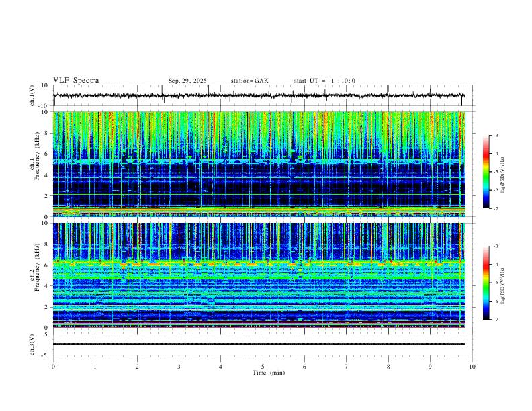
Task: Click the upper color scale bar for ch.1
Action: 486,172
